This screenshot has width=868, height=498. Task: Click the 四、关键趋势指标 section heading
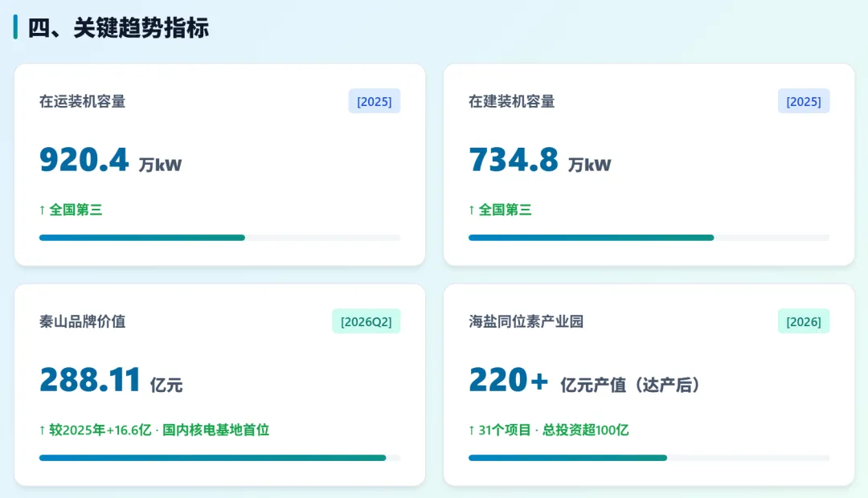click(118, 27)
